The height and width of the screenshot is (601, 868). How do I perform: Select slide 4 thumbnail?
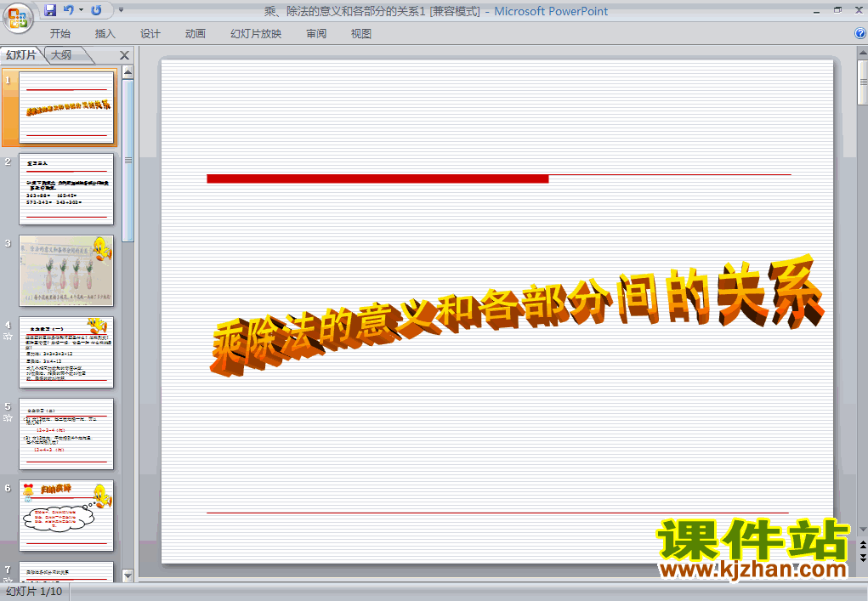point(66,353)
